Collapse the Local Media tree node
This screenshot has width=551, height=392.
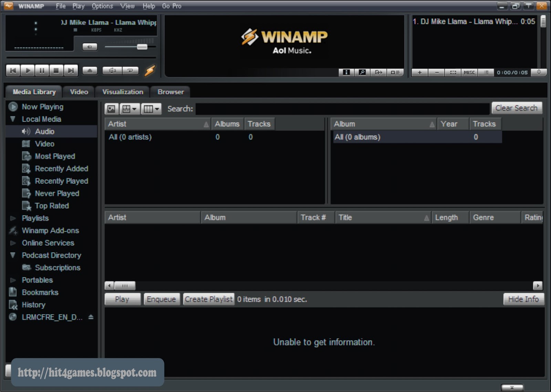click(13, 119)
